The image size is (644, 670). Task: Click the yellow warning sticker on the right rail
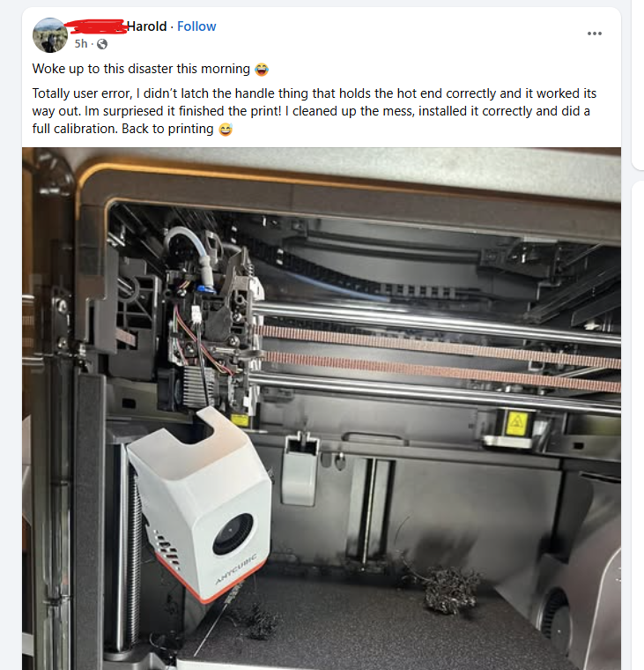[x=517, y=423]
